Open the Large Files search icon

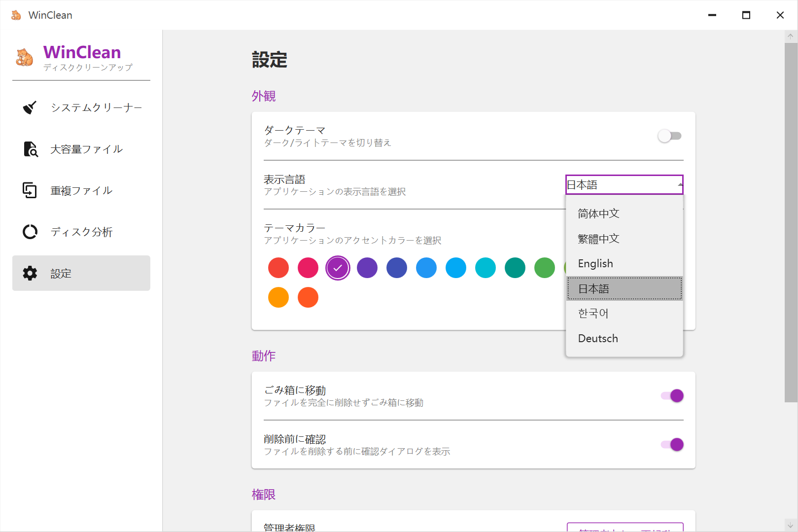[x=31, y=149]
